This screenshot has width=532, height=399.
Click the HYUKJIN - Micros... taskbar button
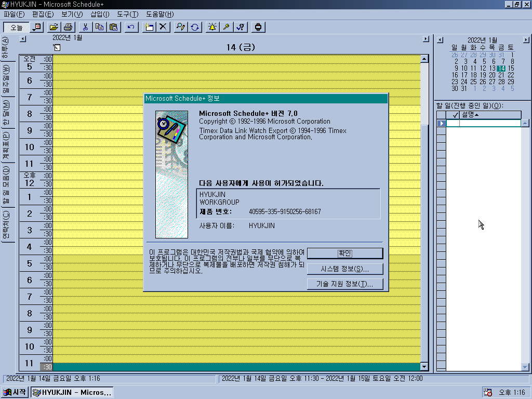tap(72, 393)
